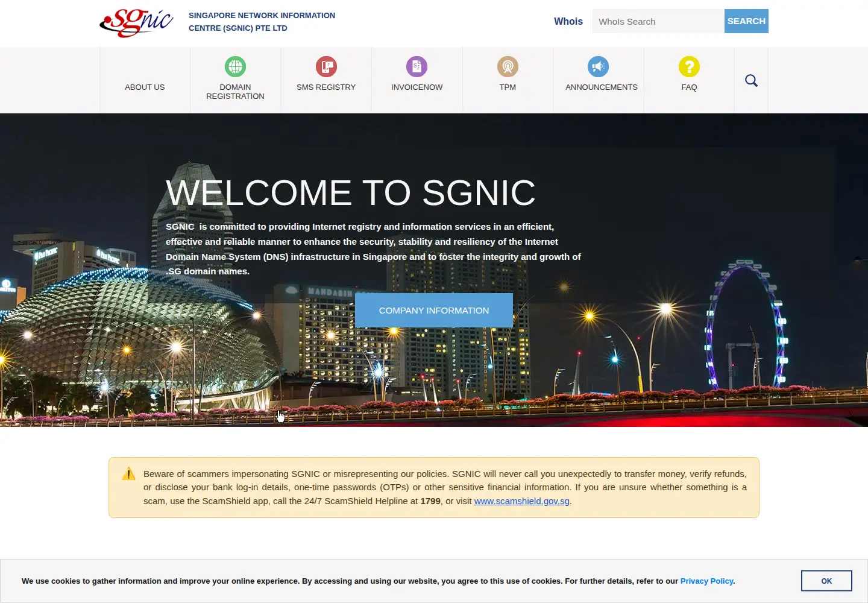Click the TPM antenna icon
The width and height of the screenshot is (868, 603).
coord(508,66)
